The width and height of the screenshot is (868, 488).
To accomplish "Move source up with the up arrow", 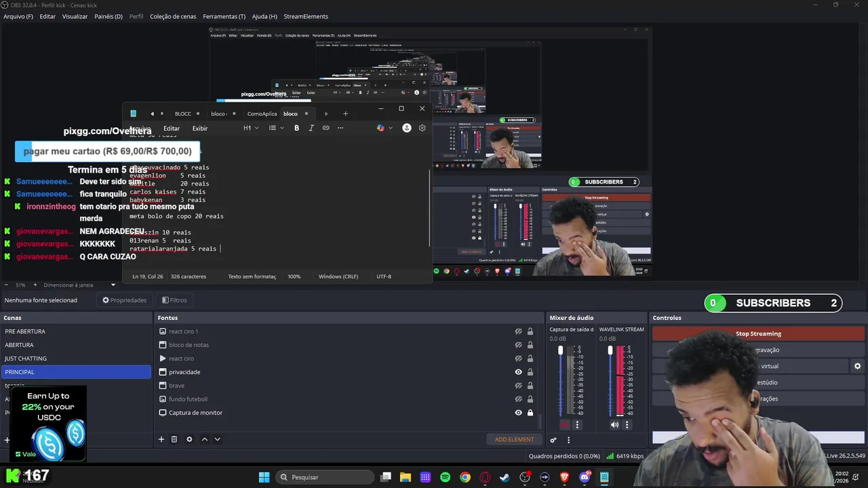I will (x=204, y=439).
